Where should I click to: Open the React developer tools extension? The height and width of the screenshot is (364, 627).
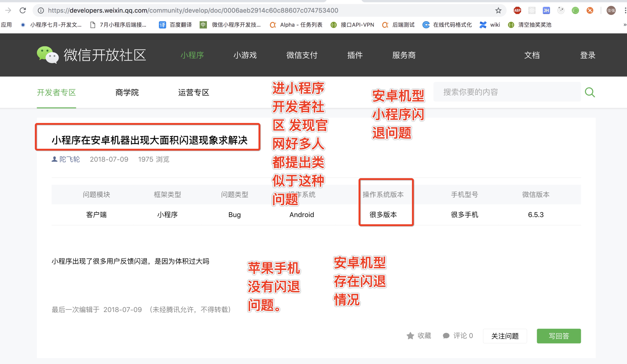pos(532,10)
